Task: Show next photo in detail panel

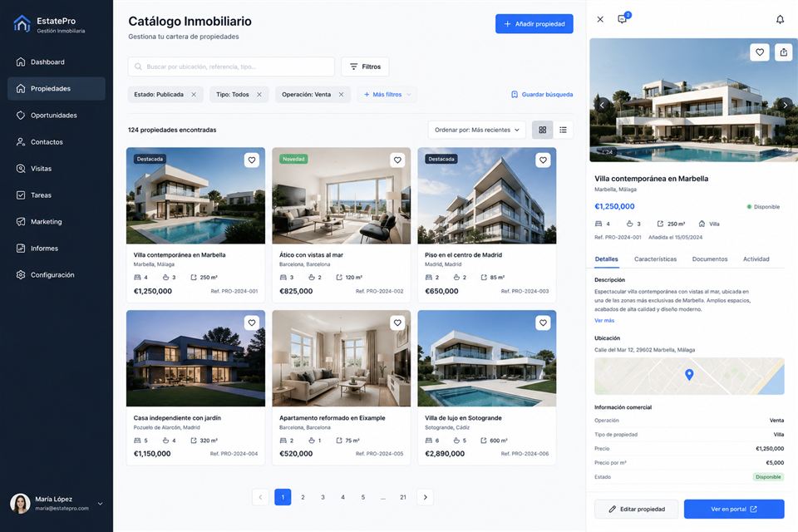Action: [786, 105]
